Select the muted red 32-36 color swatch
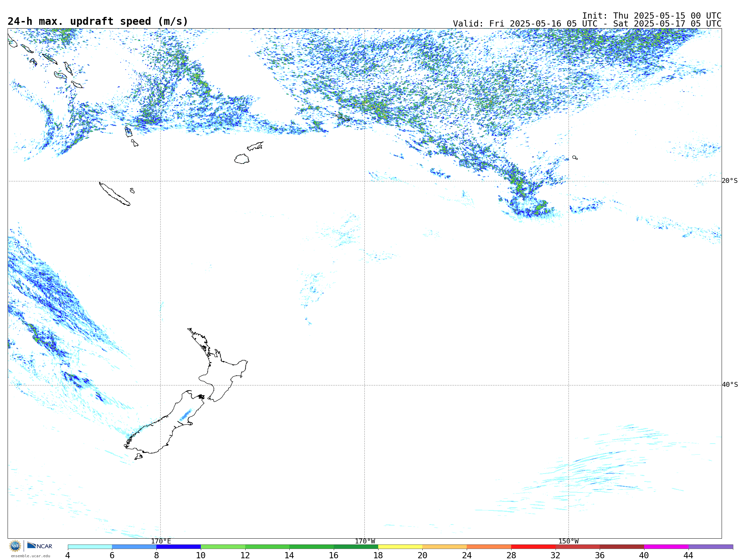744x560 pixels. [x=578, y=547]
